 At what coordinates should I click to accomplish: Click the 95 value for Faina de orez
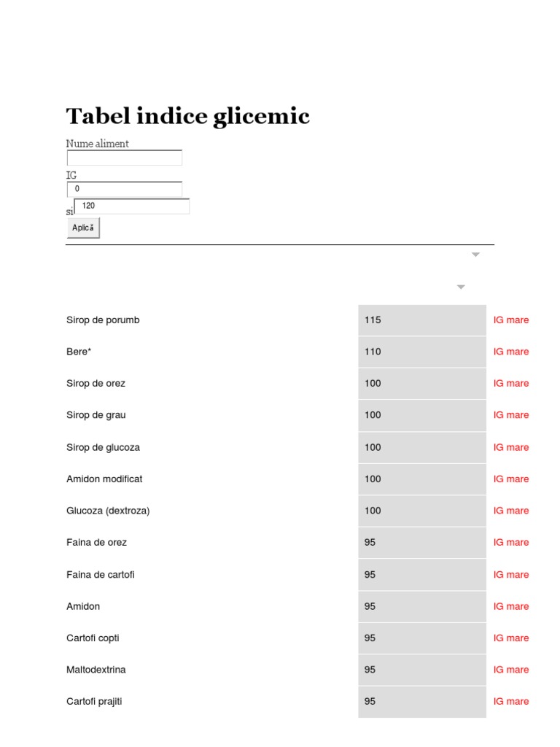(x=370, y=542)
